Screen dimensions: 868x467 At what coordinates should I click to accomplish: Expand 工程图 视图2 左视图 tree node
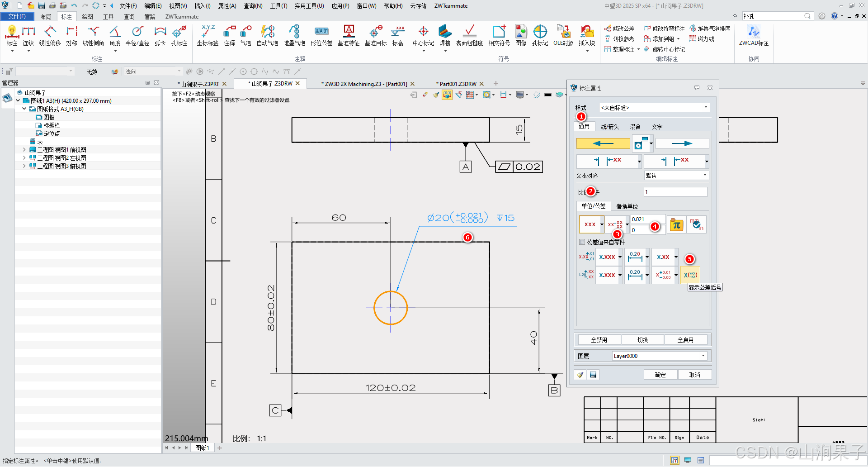coord(24,157)
